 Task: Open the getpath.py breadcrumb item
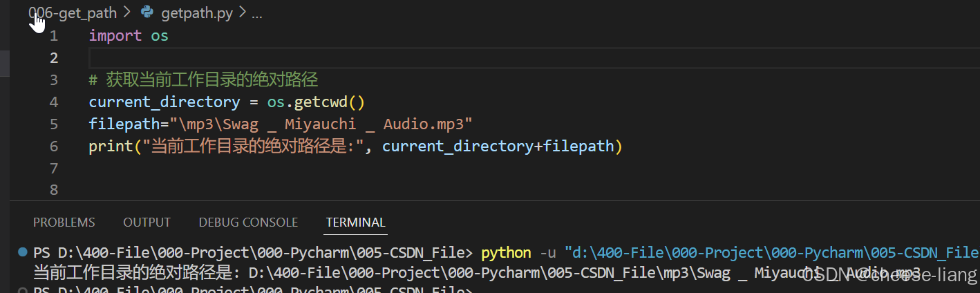coord(196,12)
